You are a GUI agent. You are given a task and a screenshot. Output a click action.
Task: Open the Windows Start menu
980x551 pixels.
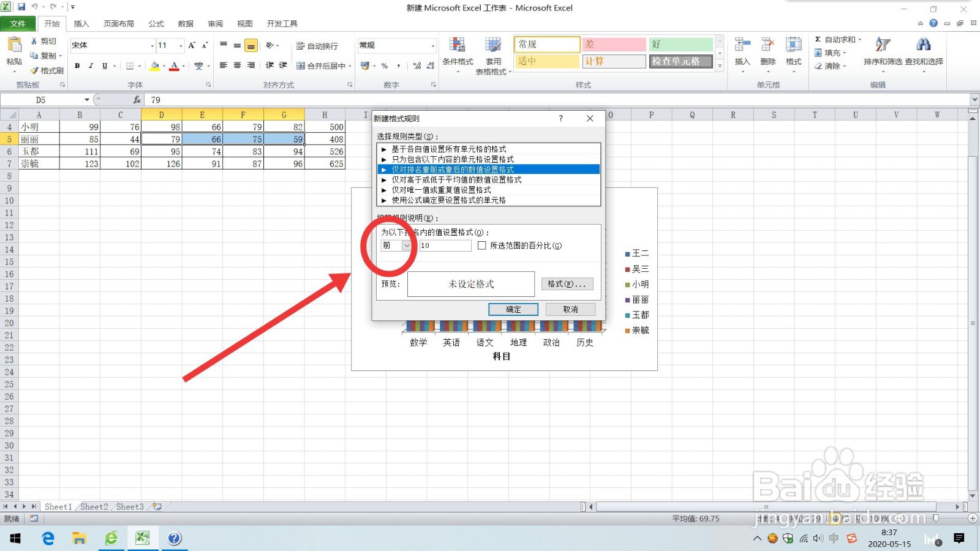click(x=15, y=538)
